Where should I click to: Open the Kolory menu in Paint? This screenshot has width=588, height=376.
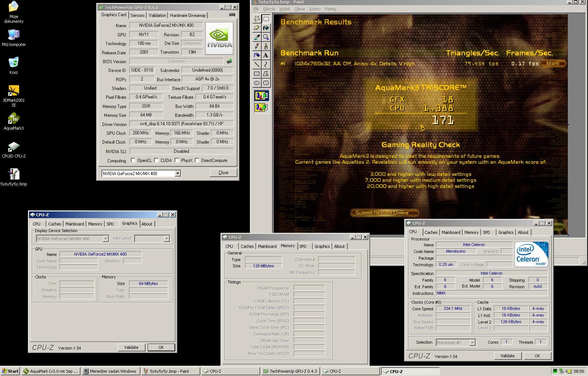pos(315,9)
